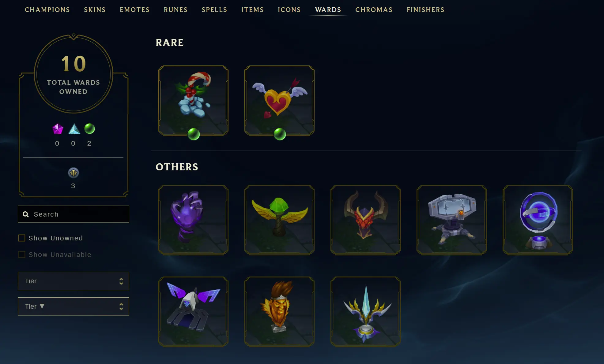This screenshot has height=364, width=604.
Task: Enable the Show Unowned checkbox
Action: click(x=22, y=238)
